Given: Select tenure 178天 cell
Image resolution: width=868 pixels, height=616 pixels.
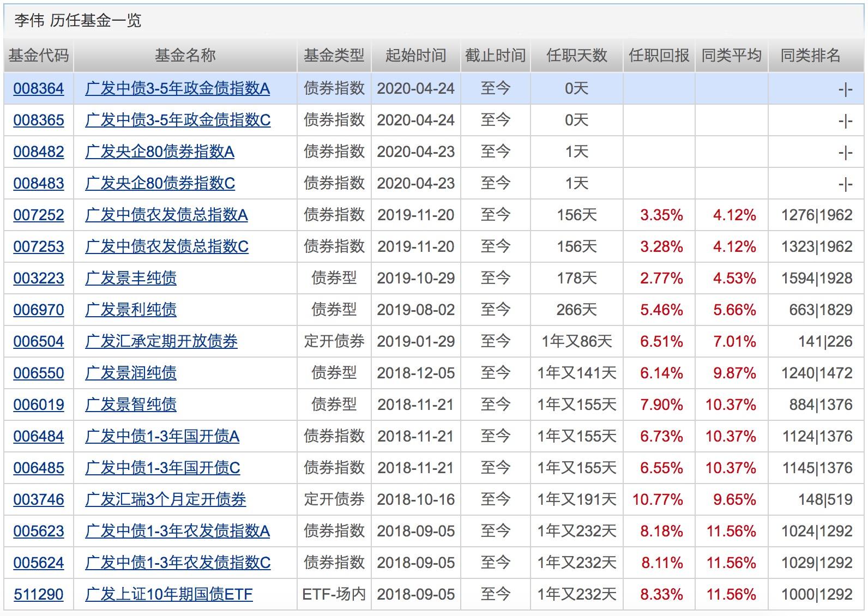Looking at the screenshot, I should tap(577, 278).
